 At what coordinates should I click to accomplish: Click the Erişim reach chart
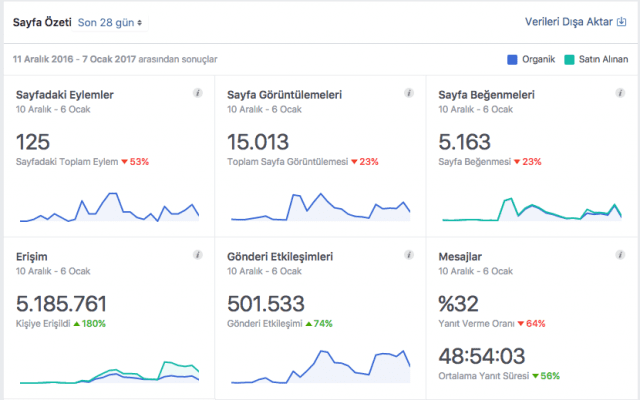coord(108,373)
